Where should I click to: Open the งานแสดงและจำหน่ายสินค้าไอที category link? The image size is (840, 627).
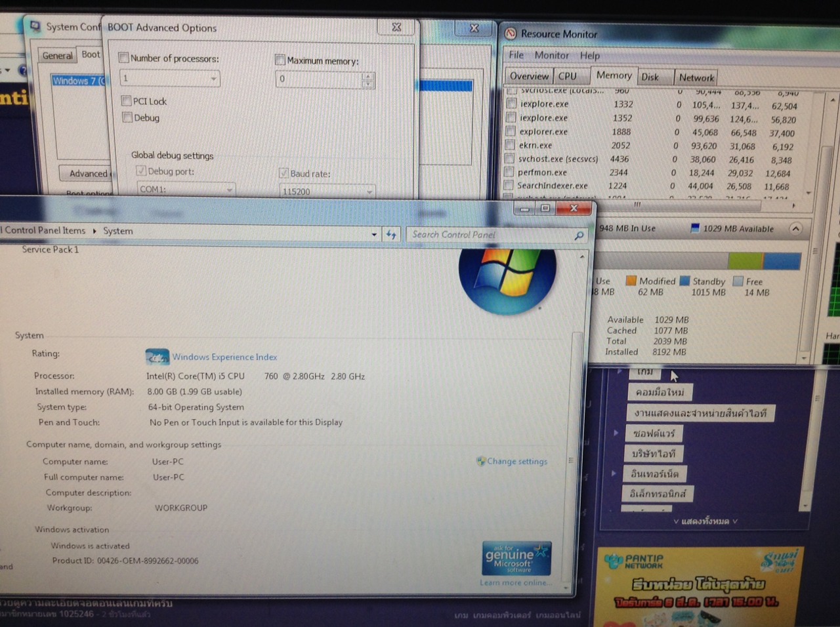pos(700,413)
